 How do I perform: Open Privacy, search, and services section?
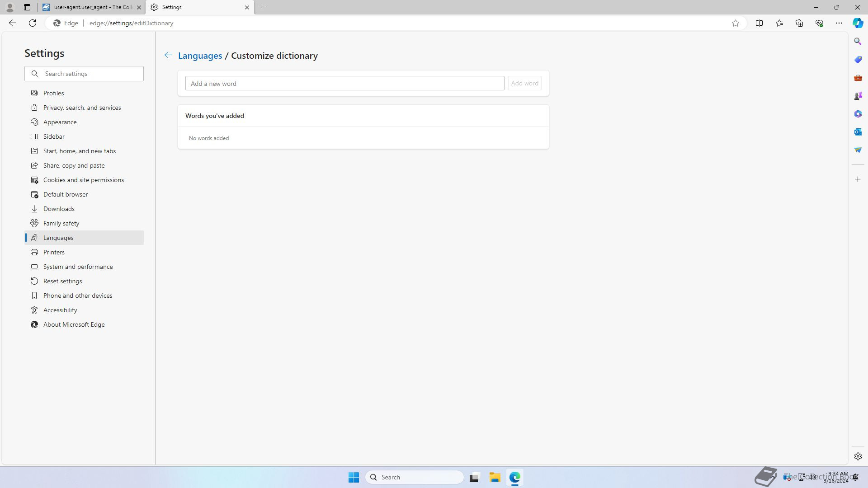click(82, 108)
